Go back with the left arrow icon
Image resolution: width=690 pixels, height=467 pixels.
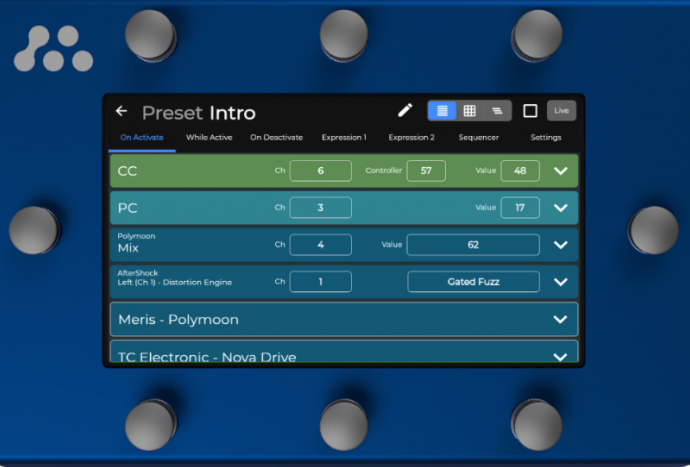pos(121,111)
